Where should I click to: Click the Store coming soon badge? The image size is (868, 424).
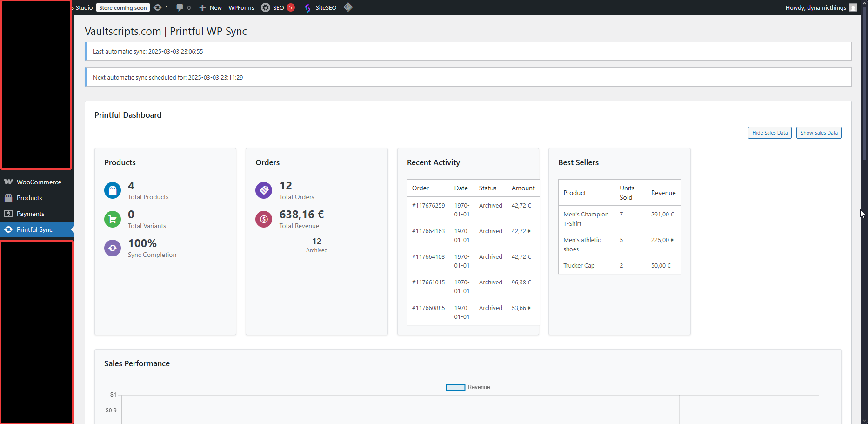123,7
